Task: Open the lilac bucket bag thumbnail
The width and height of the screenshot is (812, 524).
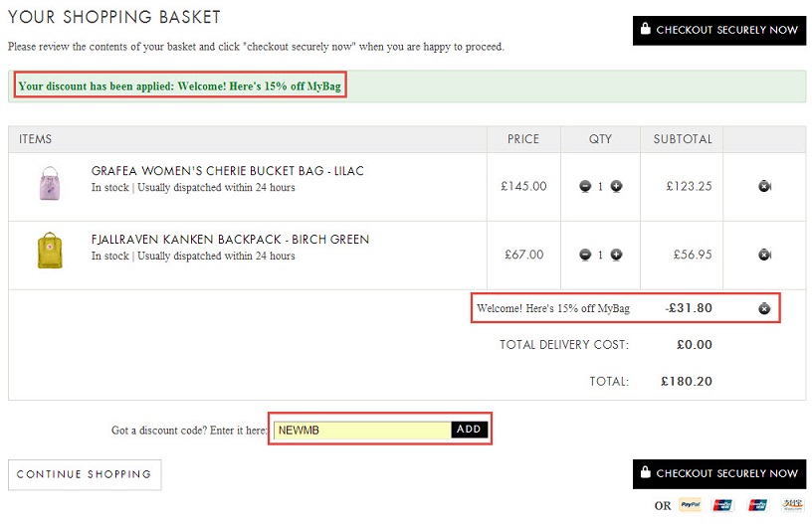Action: coord(50,183)
